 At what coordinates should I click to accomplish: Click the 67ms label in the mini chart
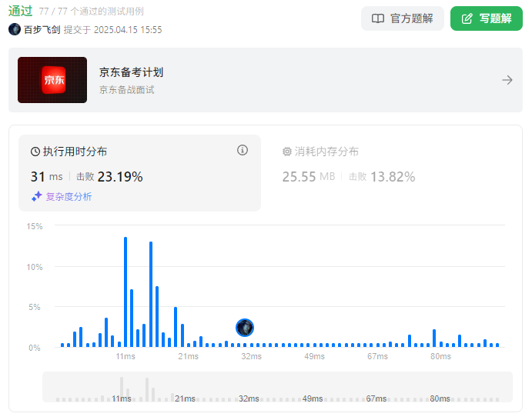376,398
